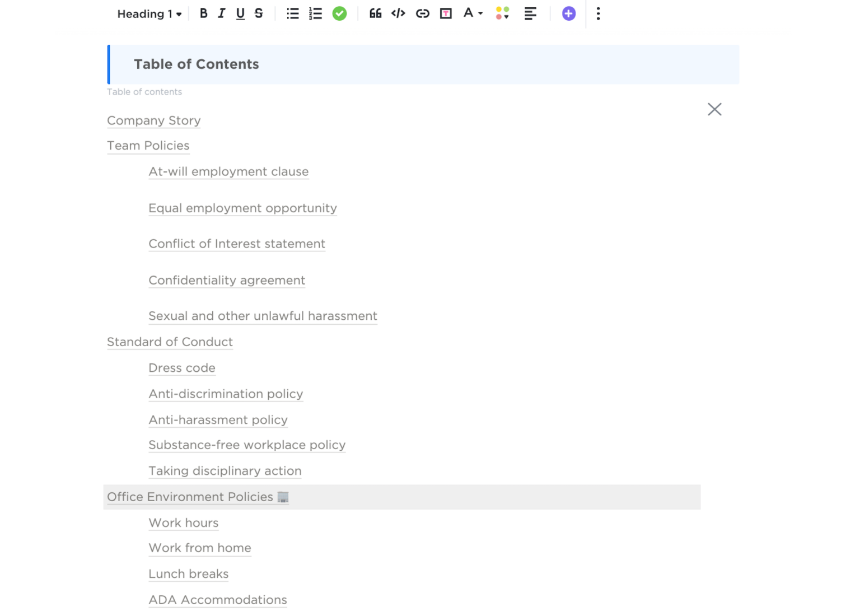Image resolution: width=860 pixels, height=616 pixels.
Task: Navigate to the Dress code section
Action: [181, 368]
